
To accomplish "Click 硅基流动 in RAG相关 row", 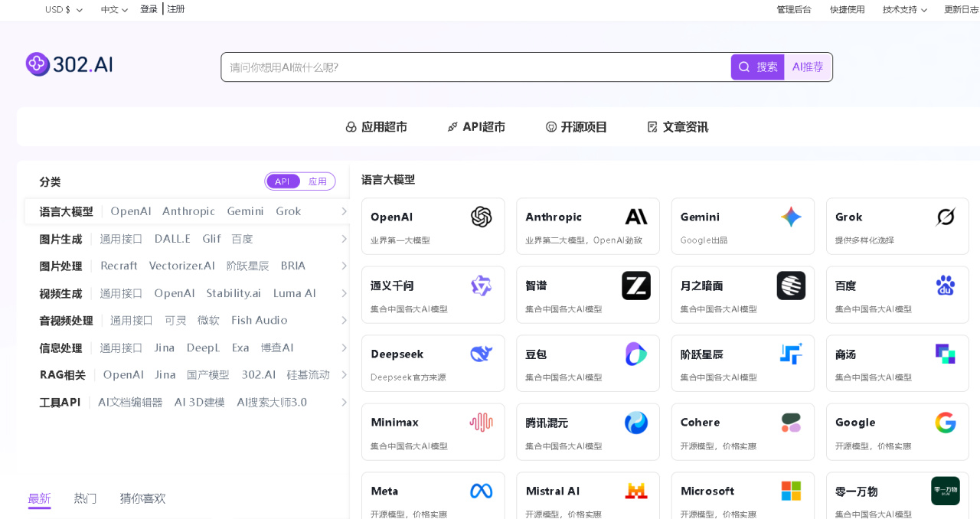I will pyautogui.click(x=308, y=374).
